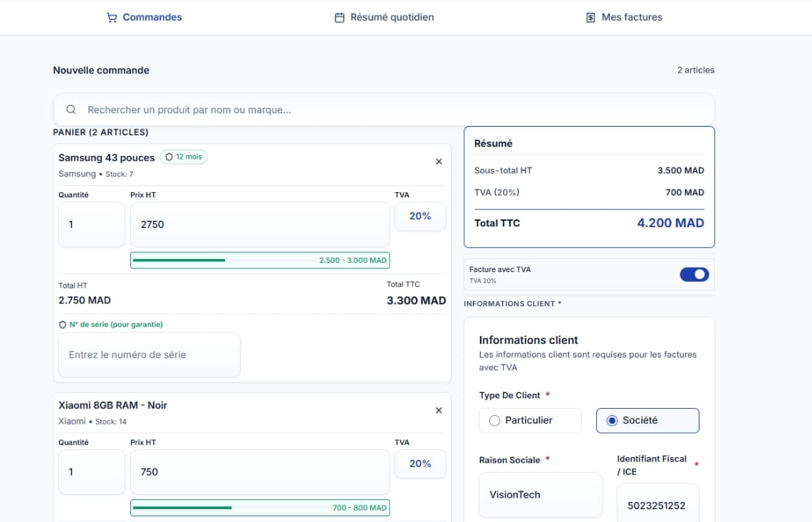Click the Entrez le numéro de série field
812x522 pixels.
[149, 355]
